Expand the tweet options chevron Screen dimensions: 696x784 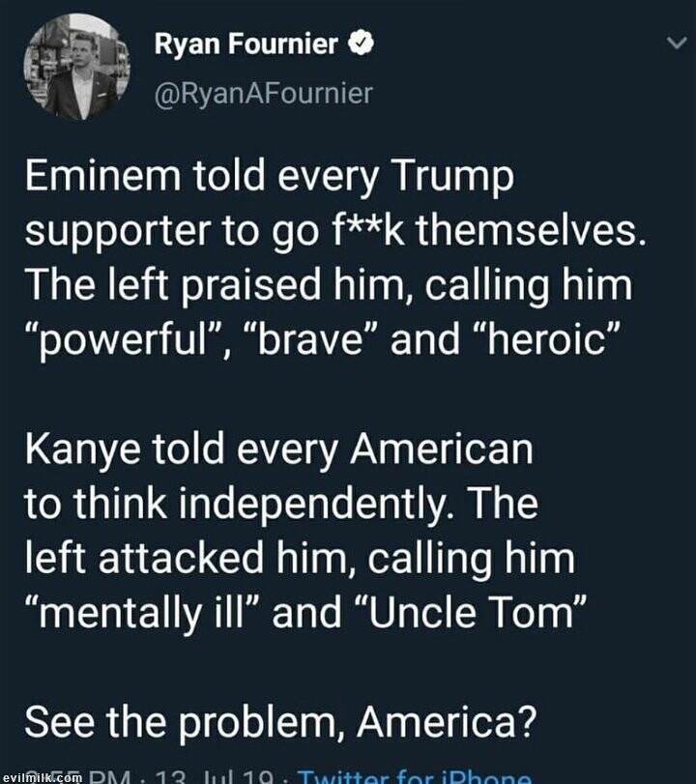click(x=675, y=43)
